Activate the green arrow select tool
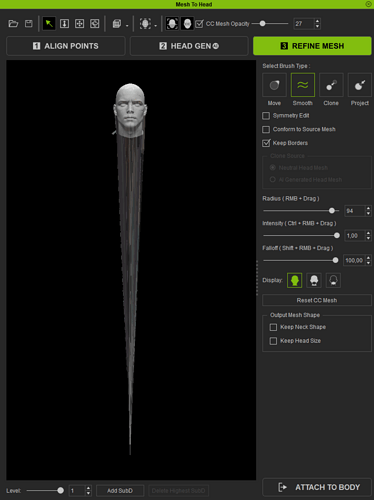 49,24
